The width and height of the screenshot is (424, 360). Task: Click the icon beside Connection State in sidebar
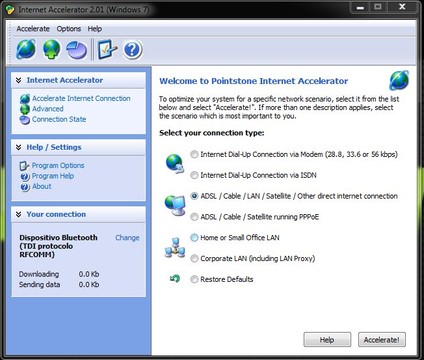tap(25, 120)
